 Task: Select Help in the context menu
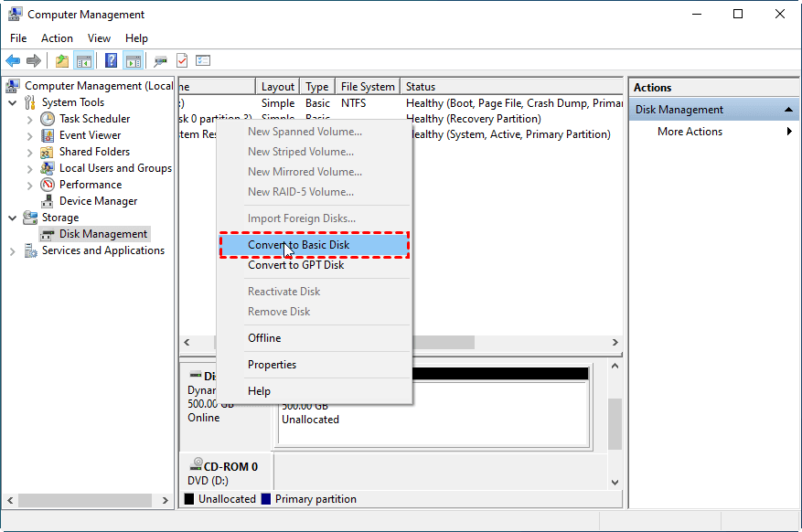[x=314, y=391]
